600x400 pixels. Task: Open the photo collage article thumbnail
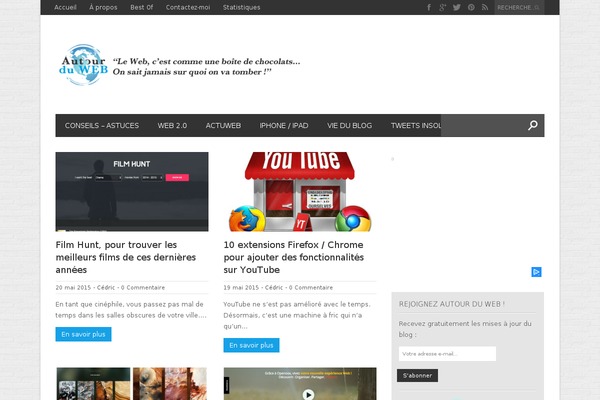click(x=132, y=384)
